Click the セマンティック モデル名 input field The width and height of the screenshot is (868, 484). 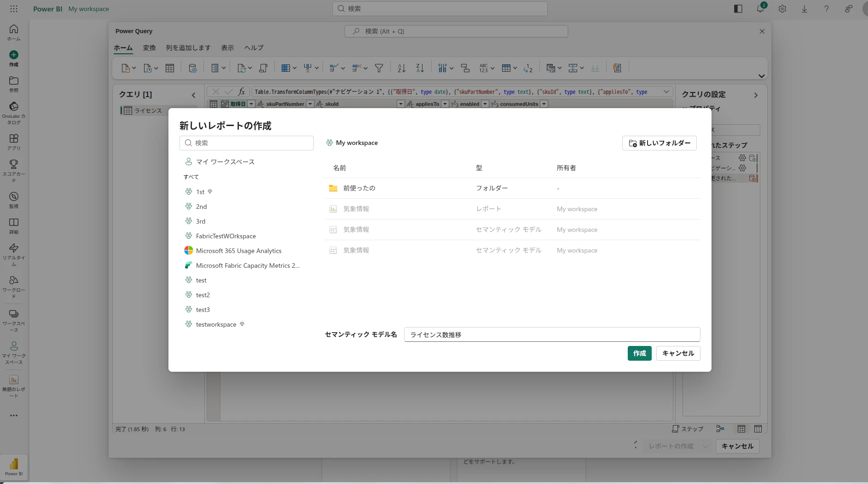coord(552,334)
